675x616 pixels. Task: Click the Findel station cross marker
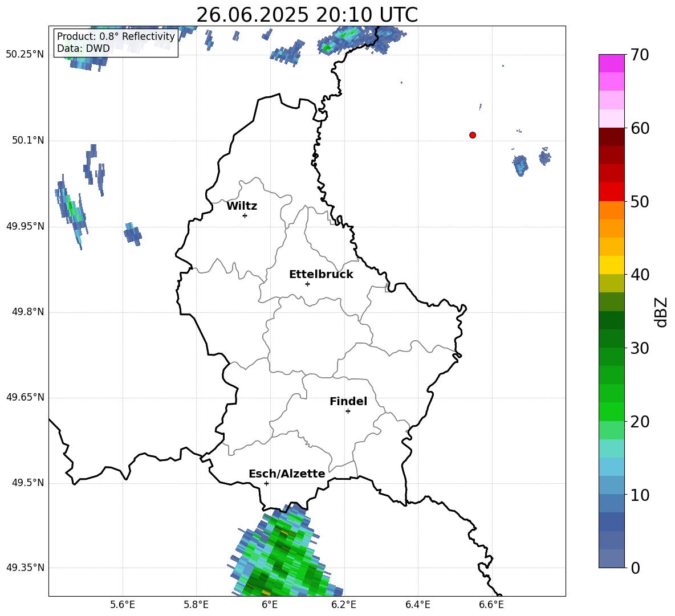pos(348,411)
